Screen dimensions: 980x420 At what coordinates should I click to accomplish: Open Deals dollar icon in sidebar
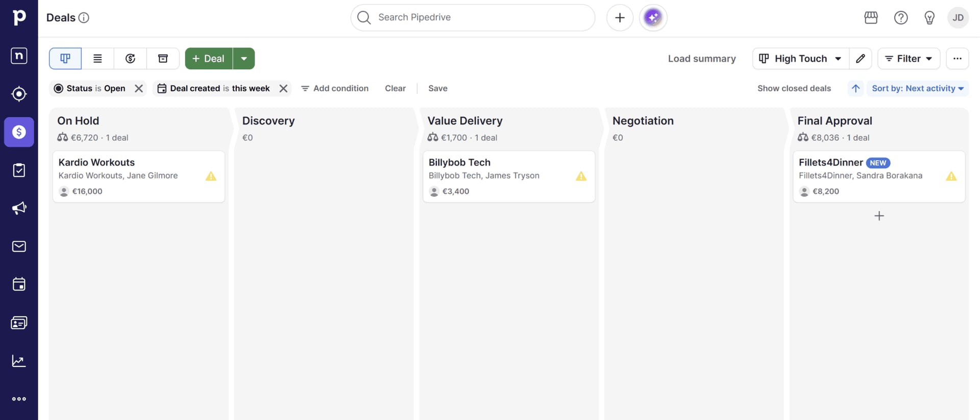coord(19,132)
